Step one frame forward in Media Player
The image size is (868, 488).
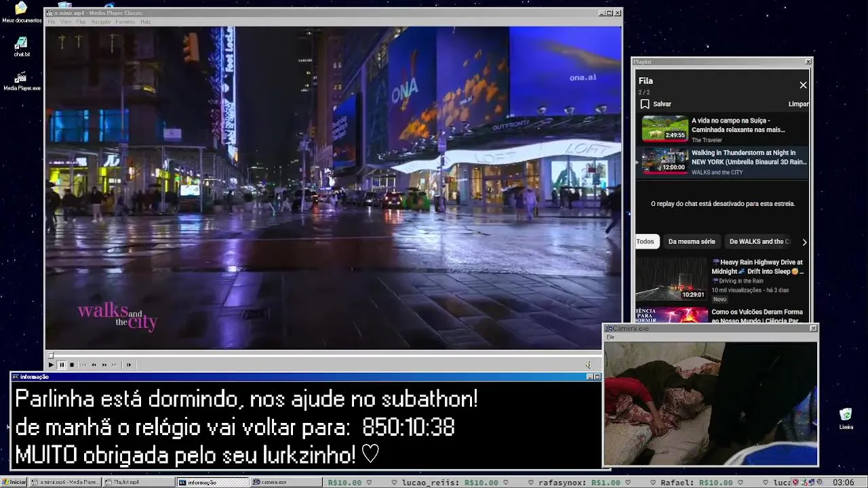129,365
